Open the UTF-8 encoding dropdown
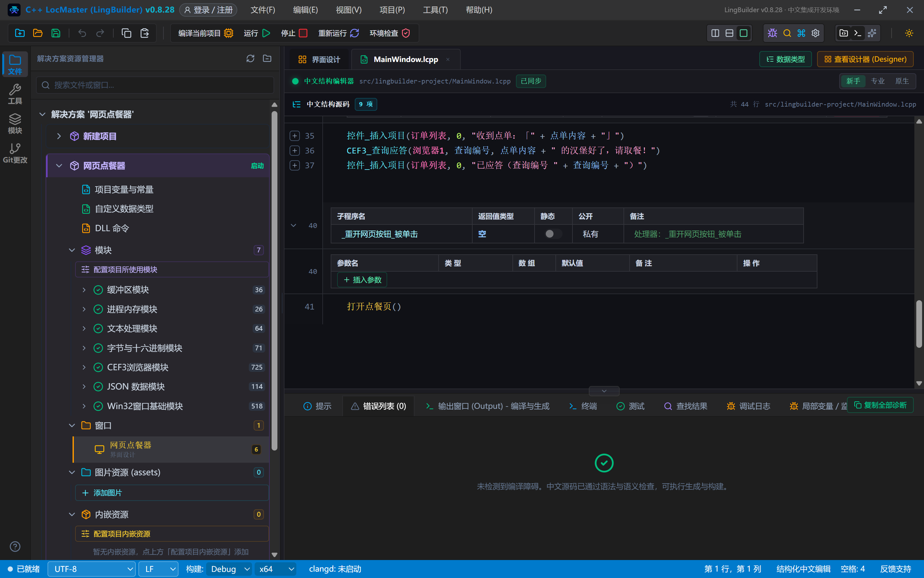The height and width of the screenshot is (578, 924). [91, 569]
